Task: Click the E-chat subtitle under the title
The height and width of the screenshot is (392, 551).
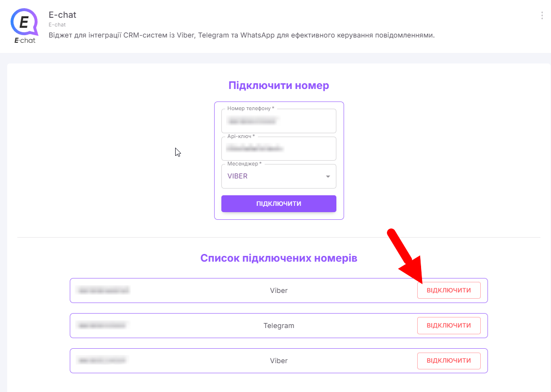Action: point(57,25)
